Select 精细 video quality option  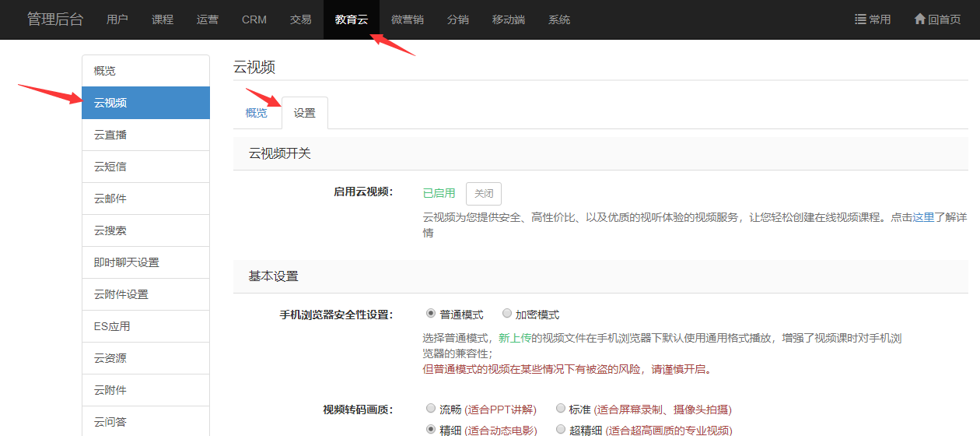click(431, 429)
